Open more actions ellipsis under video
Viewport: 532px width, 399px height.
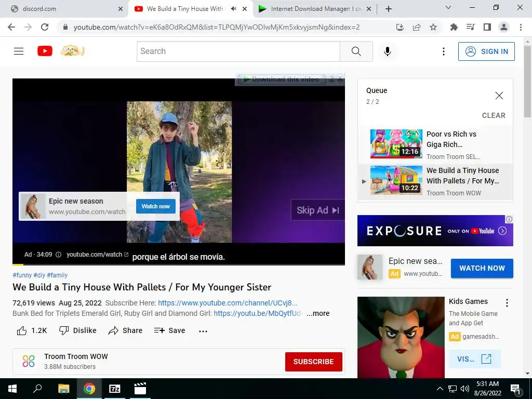(x=203, y=331)
